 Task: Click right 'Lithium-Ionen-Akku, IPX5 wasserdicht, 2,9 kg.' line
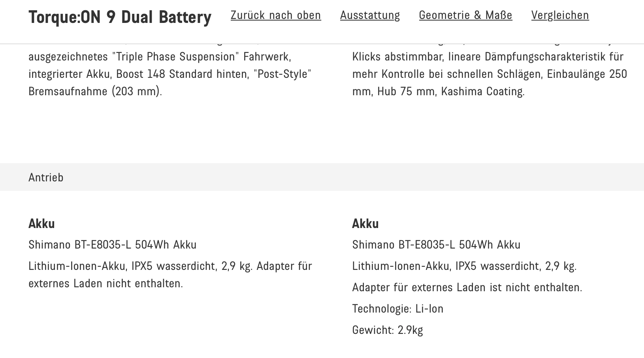click(x=464, y=266)
